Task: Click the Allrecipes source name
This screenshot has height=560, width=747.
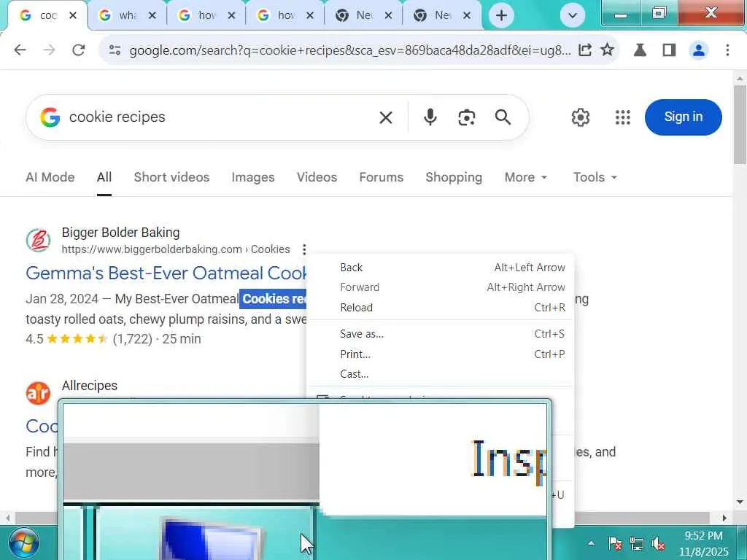Action: point(90,385)
